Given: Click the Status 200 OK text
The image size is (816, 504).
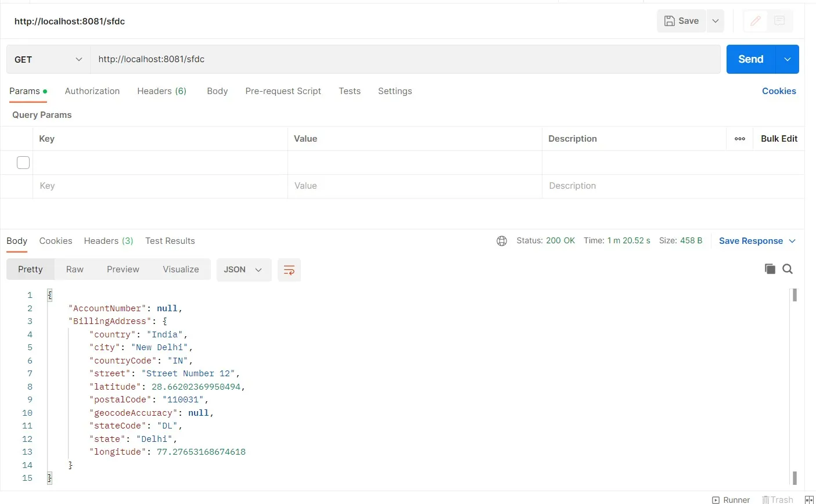Looking at the screenshot, I should pyautogui.click(x=545, y=240).
